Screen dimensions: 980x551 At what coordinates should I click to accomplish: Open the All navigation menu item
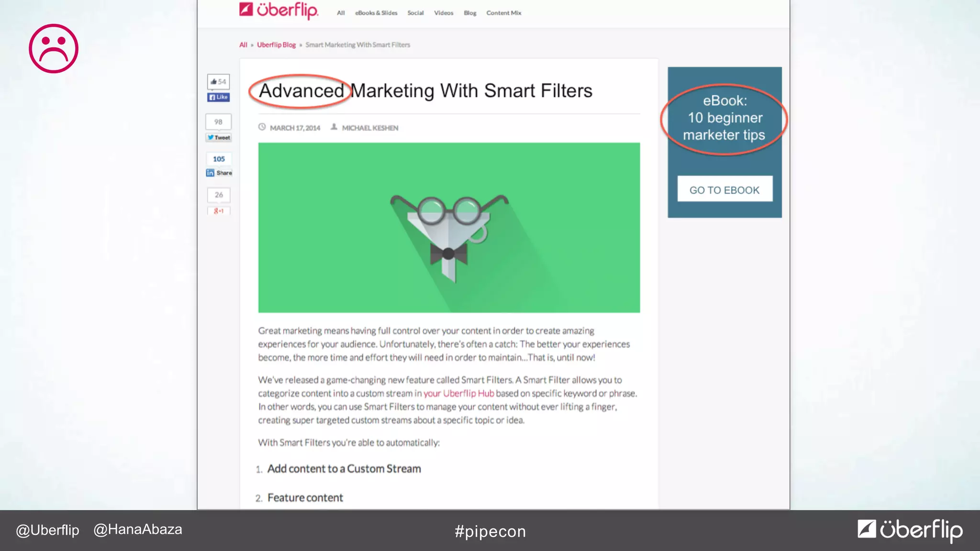point(341,13)
